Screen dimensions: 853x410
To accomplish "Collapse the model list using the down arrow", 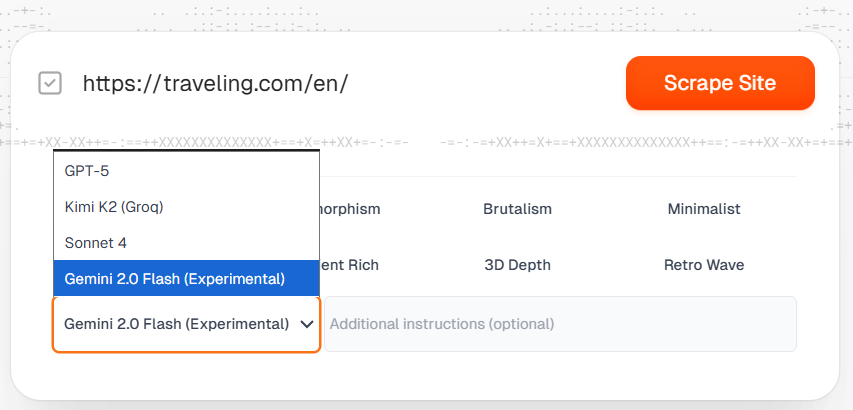I will 307,324.
